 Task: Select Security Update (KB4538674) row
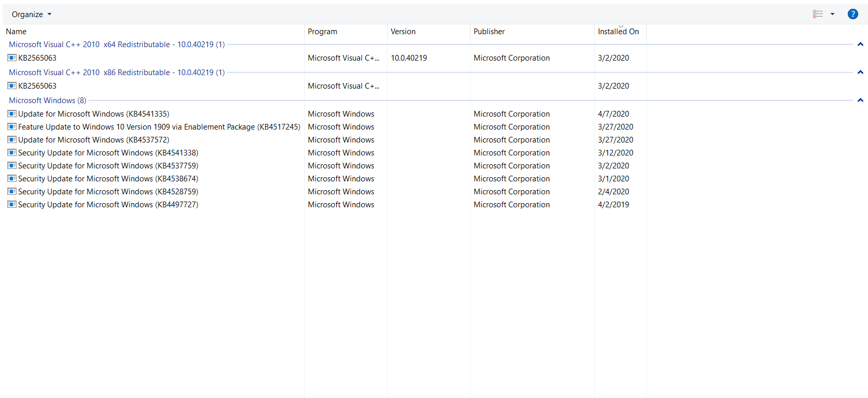pyautogui.click(x=108, y=179)
